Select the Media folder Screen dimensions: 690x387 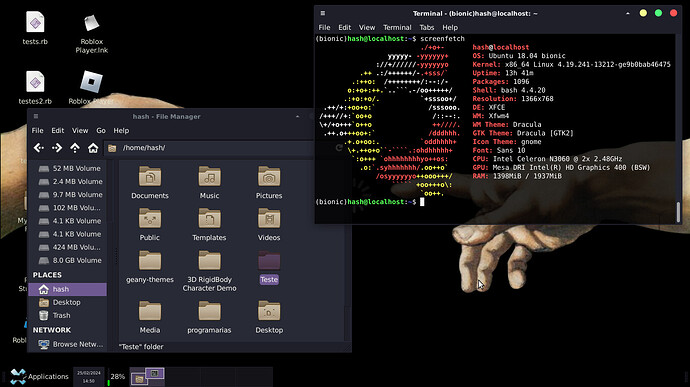[x=150, y=317]
